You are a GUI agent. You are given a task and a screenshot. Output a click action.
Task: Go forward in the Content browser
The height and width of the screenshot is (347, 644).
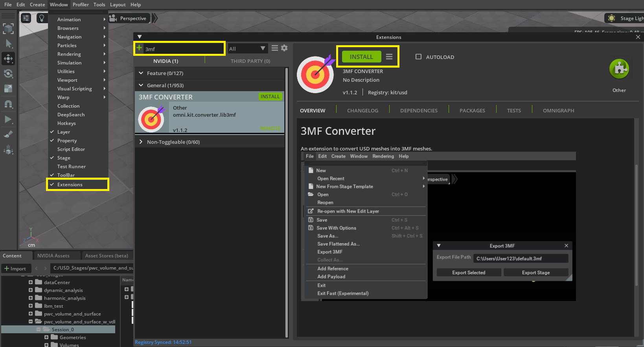pyautogui.click(x=45, y=268)
